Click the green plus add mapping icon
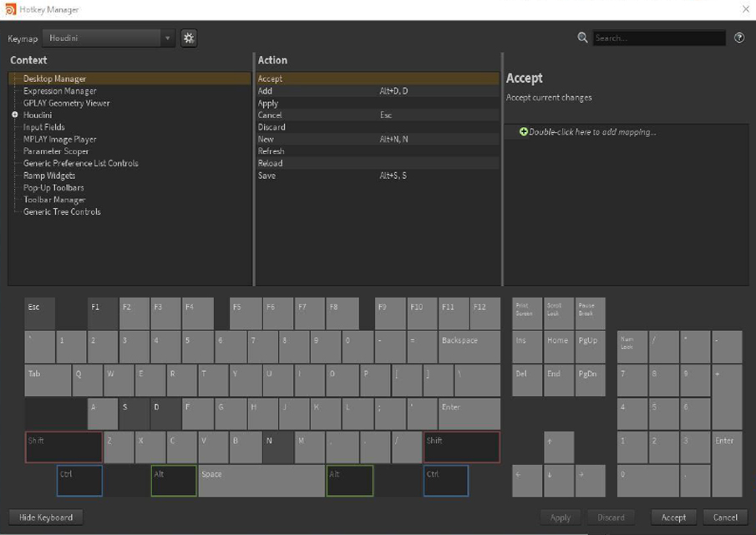 pyautogui.click(x=524, y=132)
